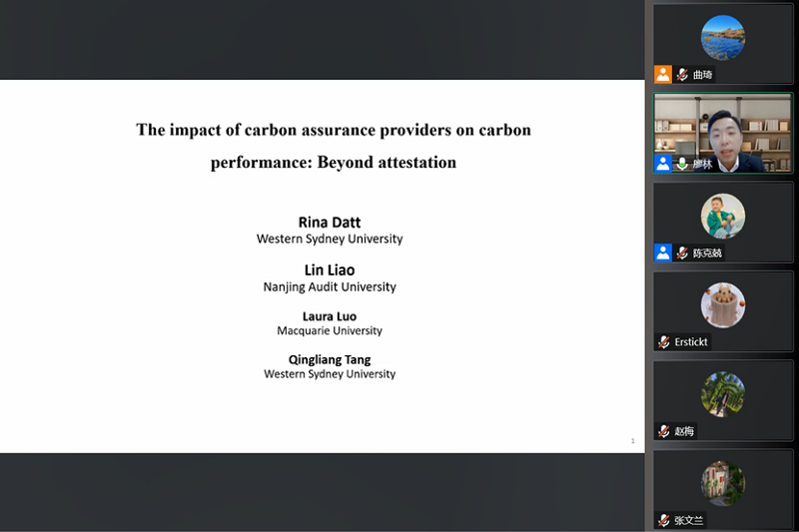
Task: Click the green active microphone of 廖林
Action: [682, 164]
